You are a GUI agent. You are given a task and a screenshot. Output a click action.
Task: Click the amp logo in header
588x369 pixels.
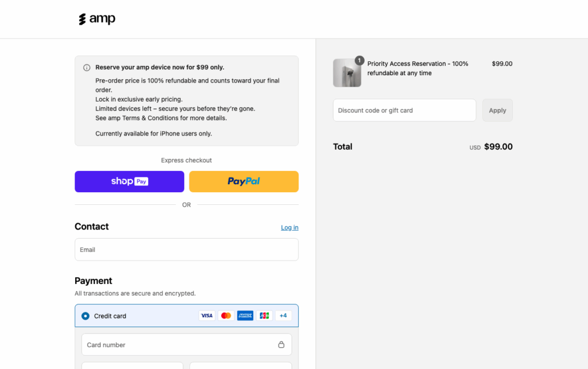(x=97, y=19)
